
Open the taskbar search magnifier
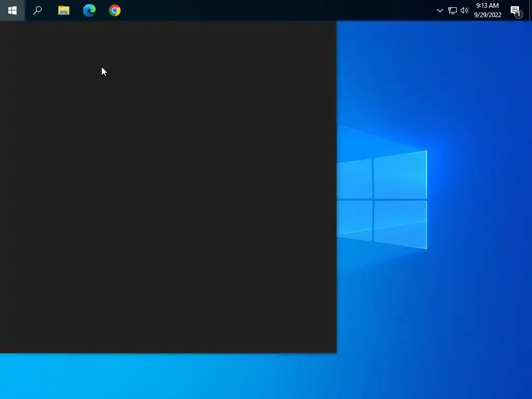click(x=37, y=10)
